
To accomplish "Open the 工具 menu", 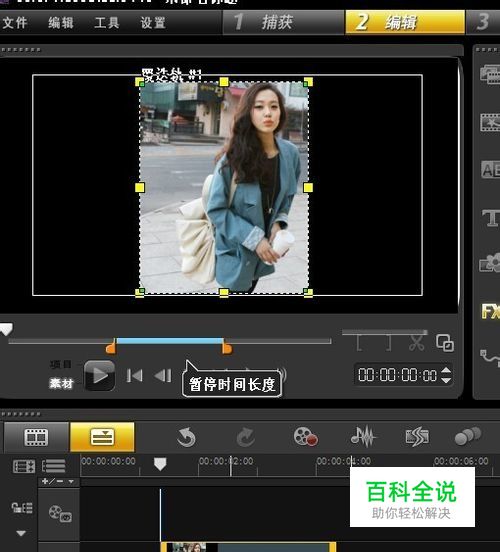I will [x=106, y=23].
